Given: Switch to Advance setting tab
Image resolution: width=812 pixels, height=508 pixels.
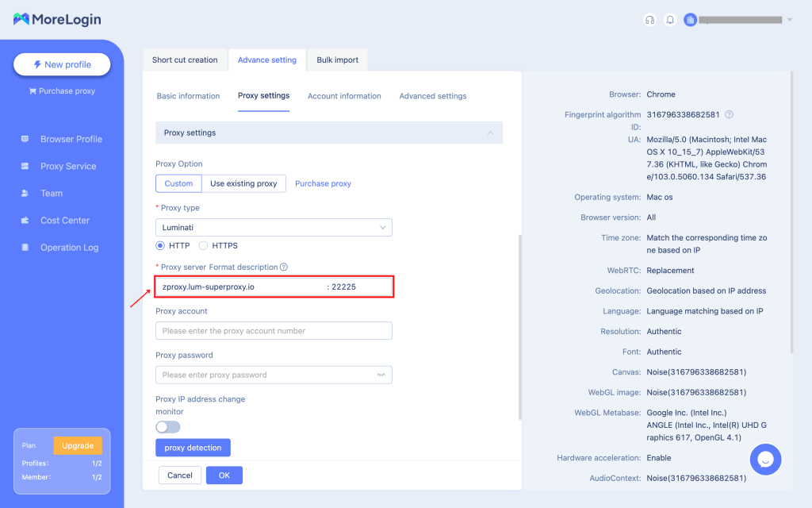Looking at the screenshot, I should pyautogui.click(x=267, y=60).
